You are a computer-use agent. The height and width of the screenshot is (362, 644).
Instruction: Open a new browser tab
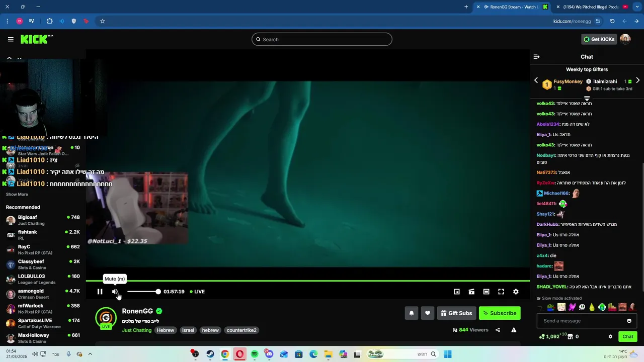pyautogui.click(x=466, y=7)
